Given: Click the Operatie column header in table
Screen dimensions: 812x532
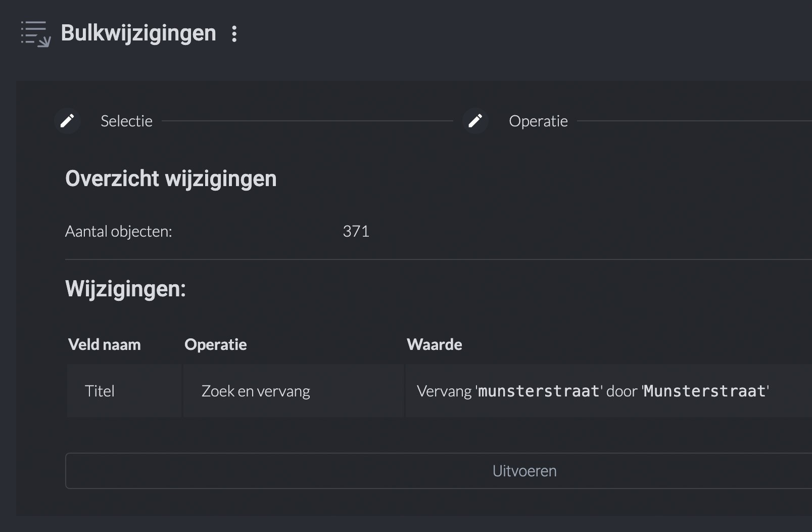Looking at the screenshot, I should pos(215,344).
